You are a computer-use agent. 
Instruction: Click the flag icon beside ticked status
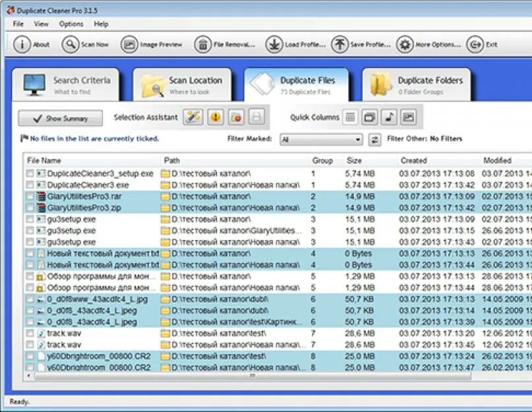(x=24, y=138)
